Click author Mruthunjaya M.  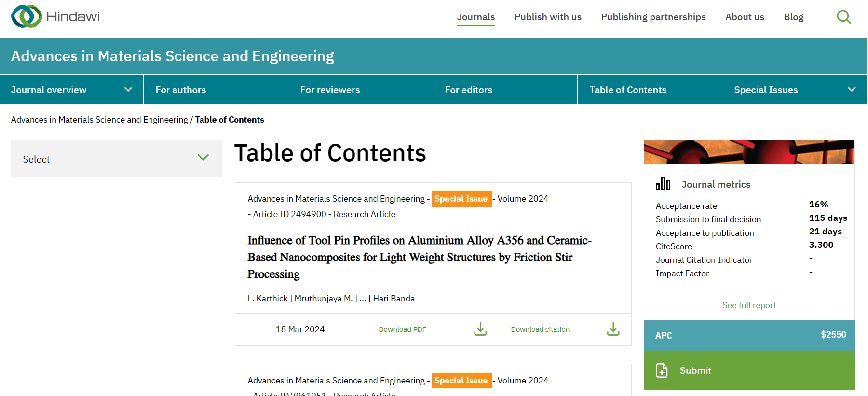click(x=324, y=299)
